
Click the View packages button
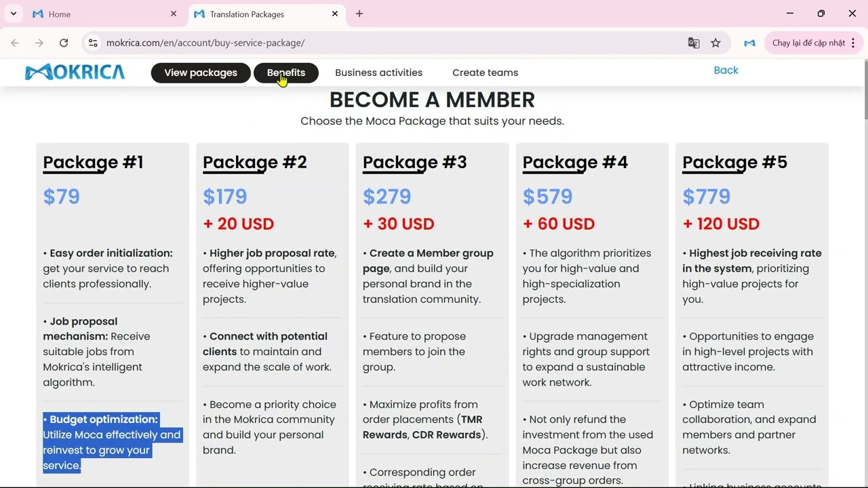[x=201, y=73]
